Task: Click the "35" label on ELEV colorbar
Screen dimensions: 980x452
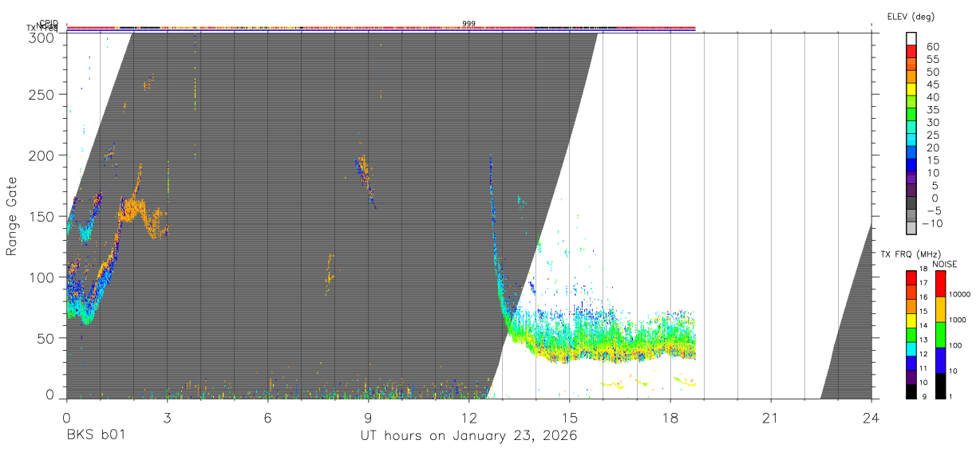Action: coord(932,110)
